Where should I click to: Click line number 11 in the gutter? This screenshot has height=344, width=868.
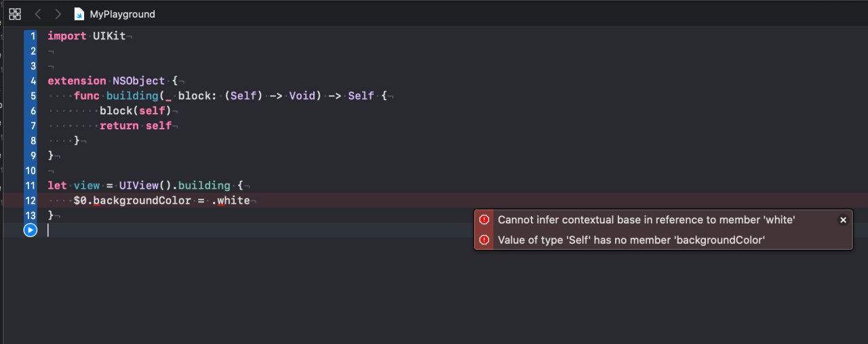(30, 186)
